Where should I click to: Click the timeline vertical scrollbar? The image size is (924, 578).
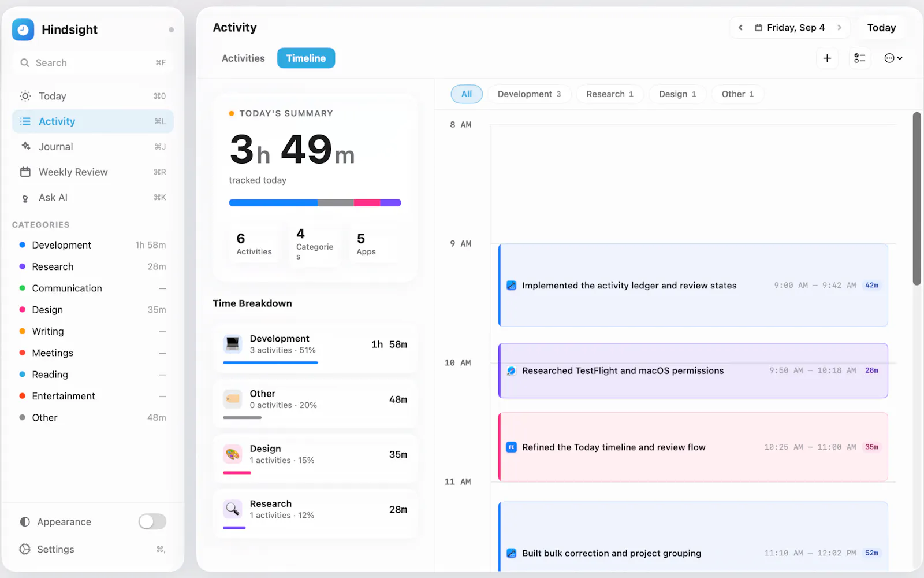tap(916, 198)
